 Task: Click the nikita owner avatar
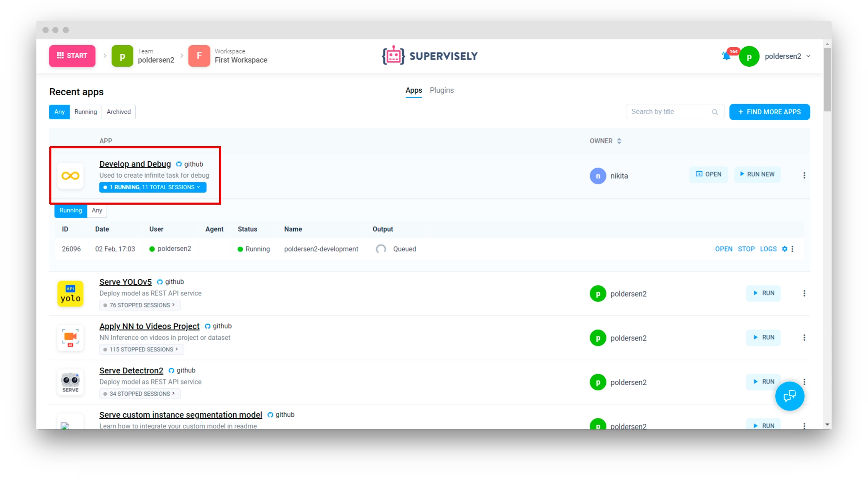[598, 176]
